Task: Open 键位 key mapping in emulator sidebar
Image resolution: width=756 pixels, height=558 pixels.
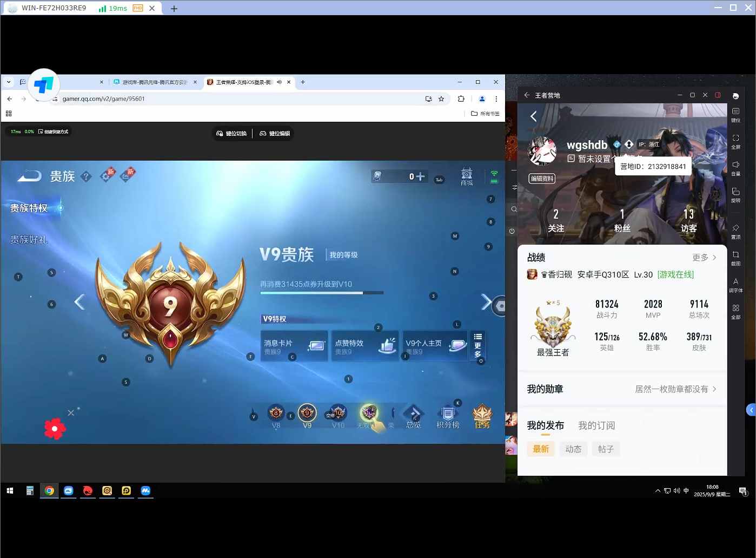Action: pyautogui.click(x=735, y=115)
